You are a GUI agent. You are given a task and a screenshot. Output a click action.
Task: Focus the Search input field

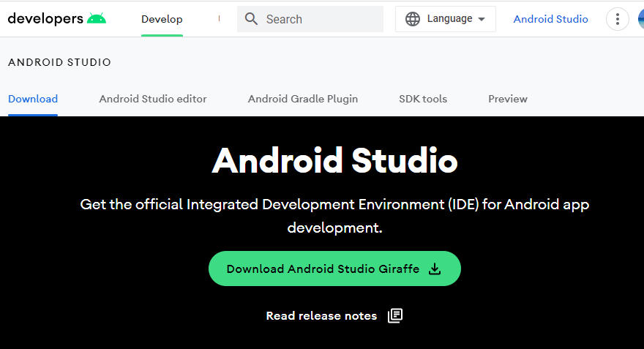[310, 19]
